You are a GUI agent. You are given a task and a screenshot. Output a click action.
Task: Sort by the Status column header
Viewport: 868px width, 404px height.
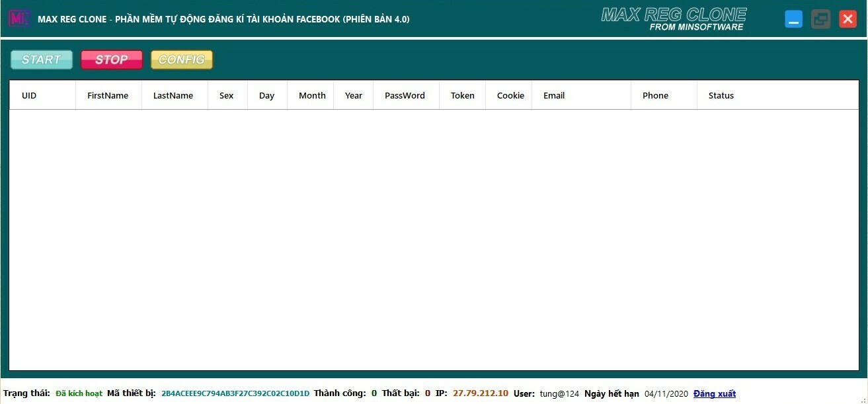pyautogui.click(x=778, y=95)
